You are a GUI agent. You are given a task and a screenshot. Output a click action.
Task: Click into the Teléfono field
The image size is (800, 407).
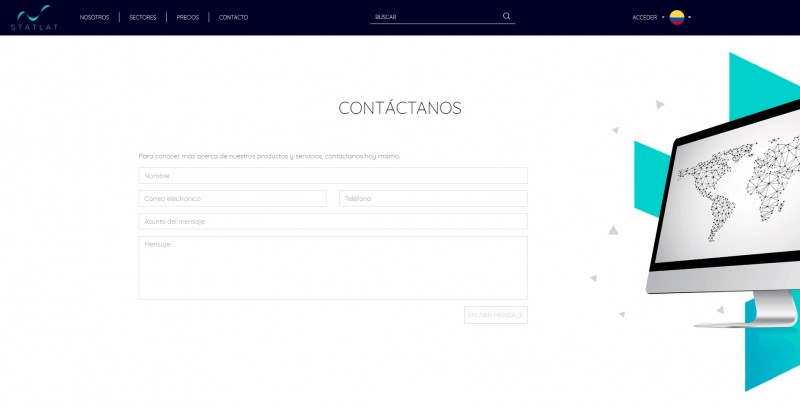[433, 199]
